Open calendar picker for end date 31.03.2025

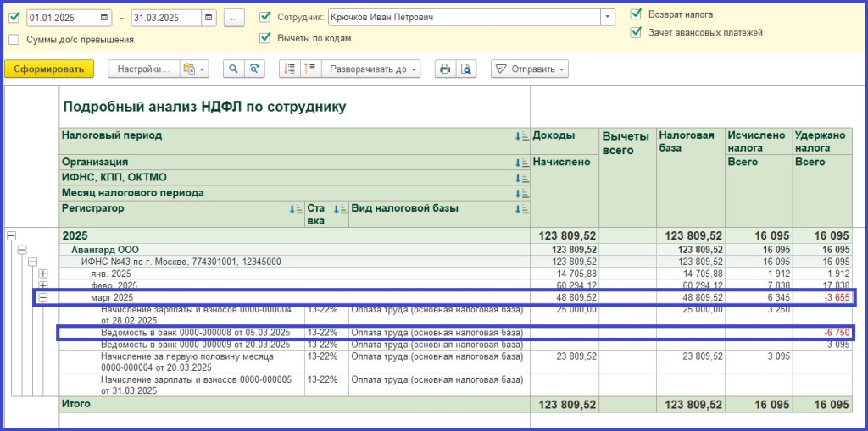[x=209, y=17]
